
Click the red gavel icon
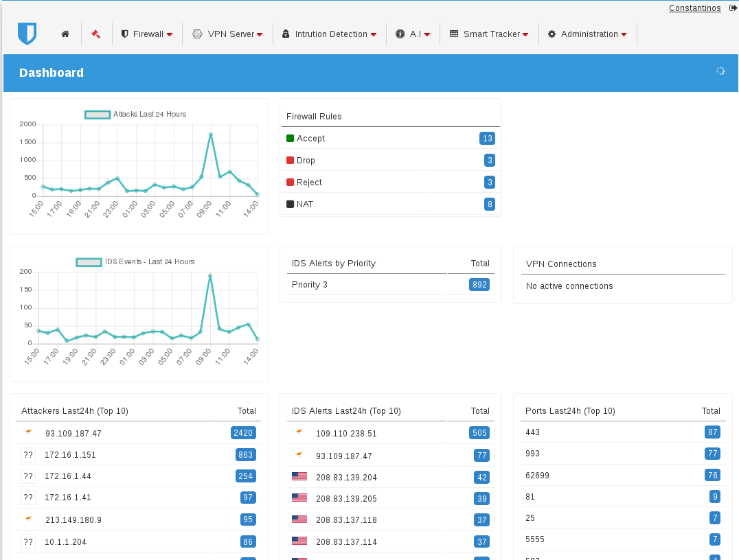(96, 34)
